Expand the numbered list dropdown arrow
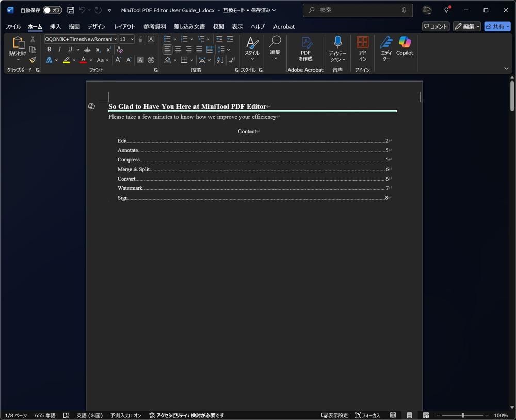516x420 pixels. (x=192, y=39)
